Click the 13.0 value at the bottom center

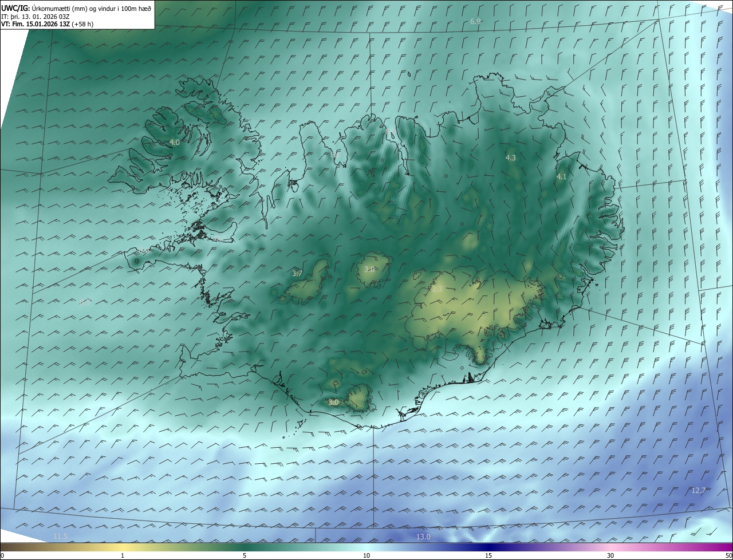click(x=423, y=537)
